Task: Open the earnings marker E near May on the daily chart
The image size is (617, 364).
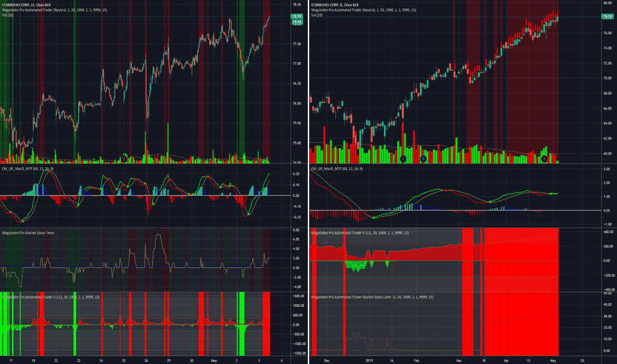Action: (x=545, y=159)
